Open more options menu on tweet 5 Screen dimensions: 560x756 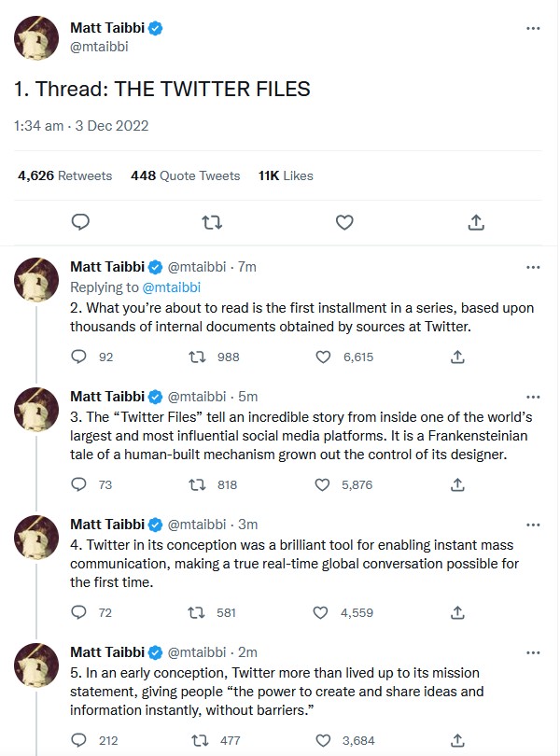coord(533,652)
